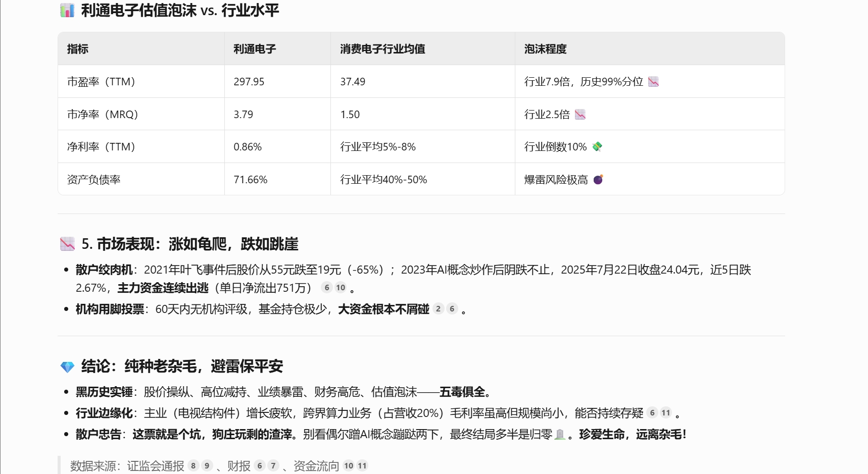Select the 净利率（TTM）row label

point(102,147)
